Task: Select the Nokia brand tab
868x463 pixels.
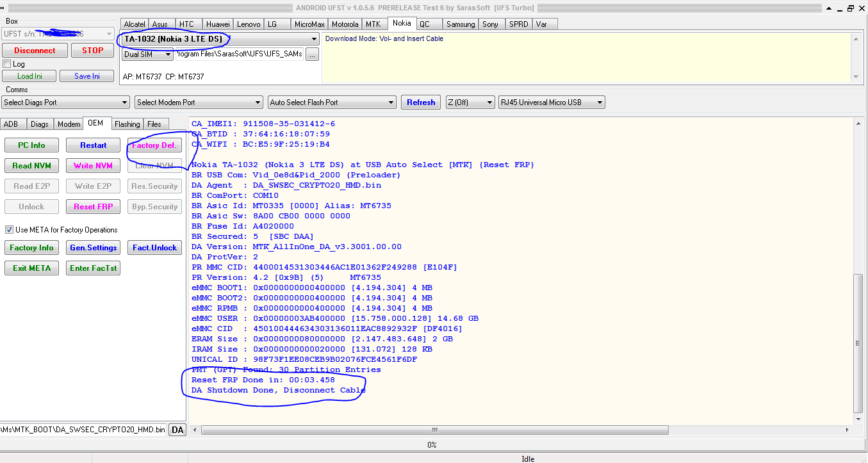Action: click(x=402, y=23)
